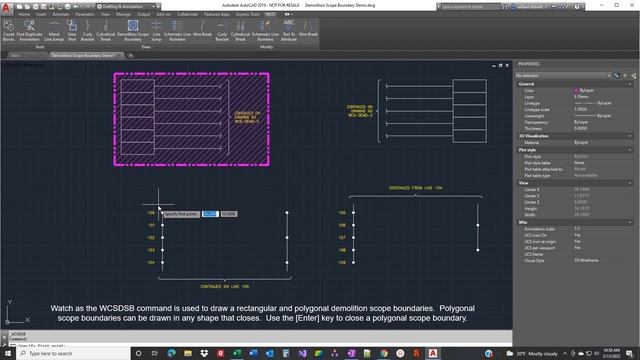Open Google Chrome from the taskbar
Image resolution: width=640 pixels, height=360 pixels.
(x=384, y=353)
